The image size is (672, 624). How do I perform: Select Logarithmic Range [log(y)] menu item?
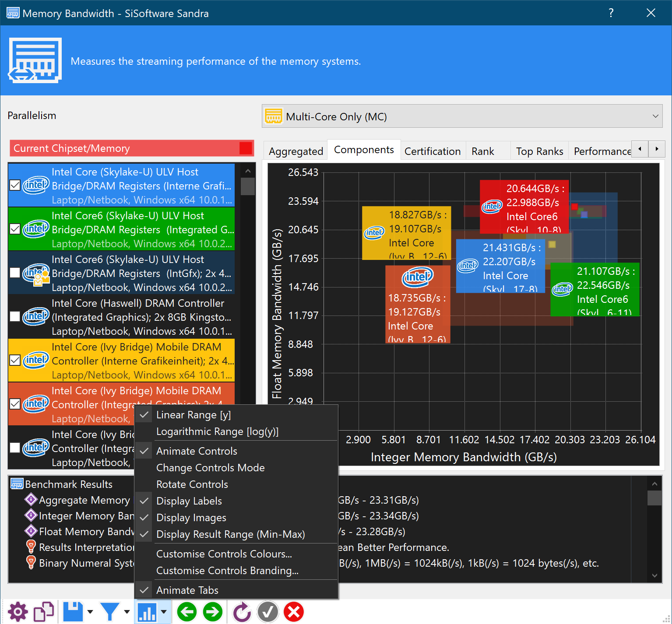236,431
